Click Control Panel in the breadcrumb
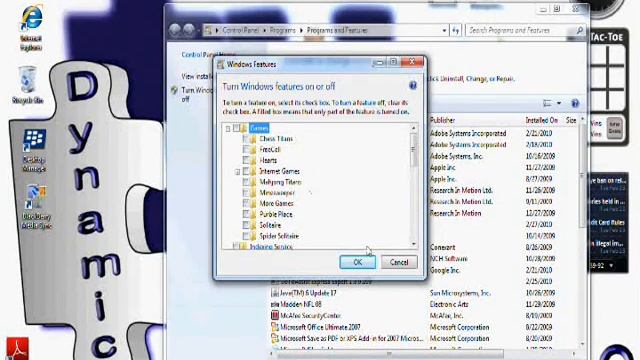 (x=240, y=30)
